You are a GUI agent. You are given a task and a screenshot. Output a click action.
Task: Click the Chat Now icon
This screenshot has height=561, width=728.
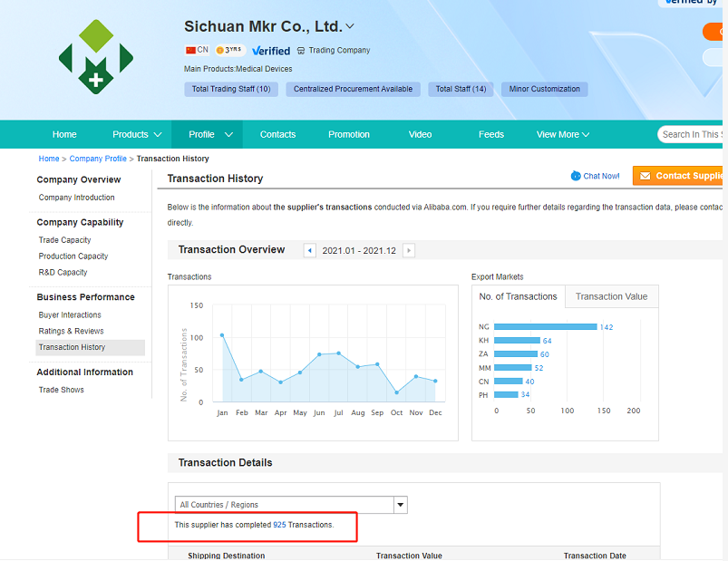coord(576,176)
